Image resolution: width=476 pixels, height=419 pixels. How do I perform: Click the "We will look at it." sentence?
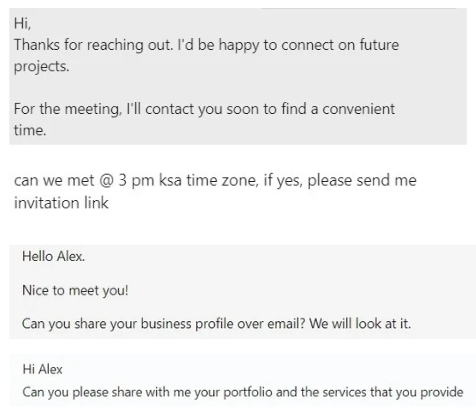360,323
